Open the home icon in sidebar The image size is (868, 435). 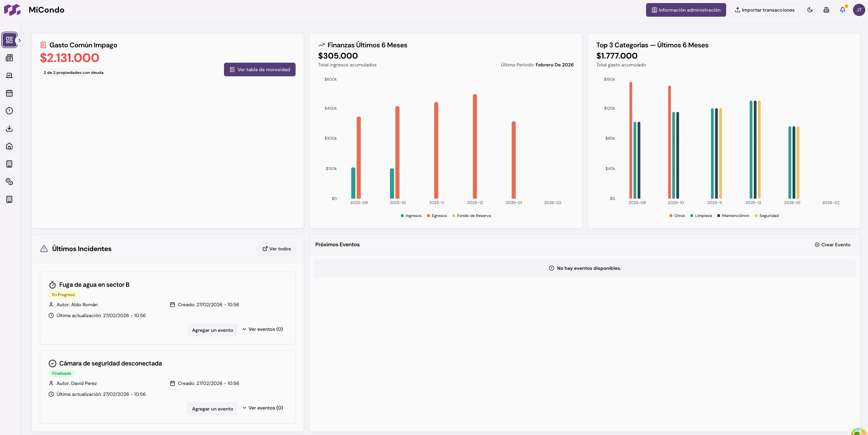coord(10,146)
